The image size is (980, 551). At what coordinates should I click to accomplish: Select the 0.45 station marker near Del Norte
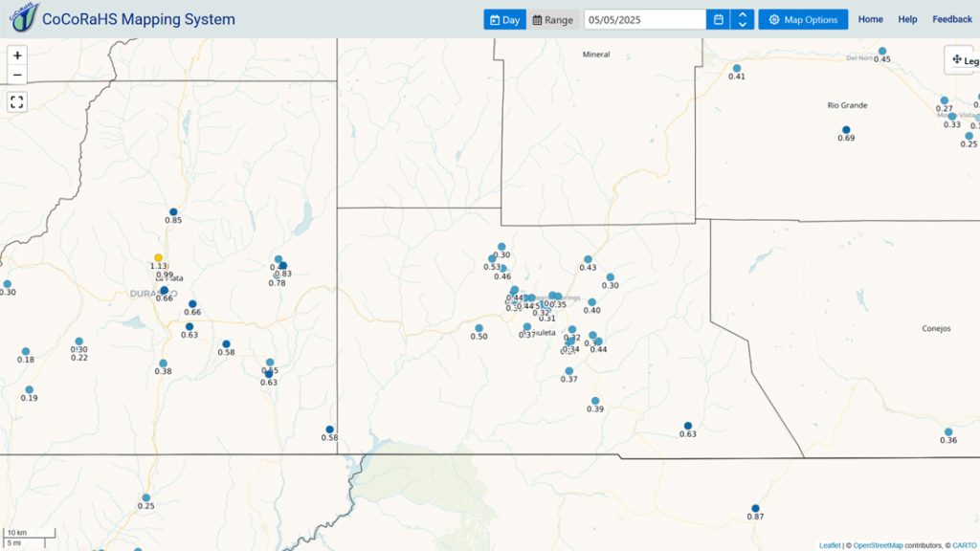(881, 52)
